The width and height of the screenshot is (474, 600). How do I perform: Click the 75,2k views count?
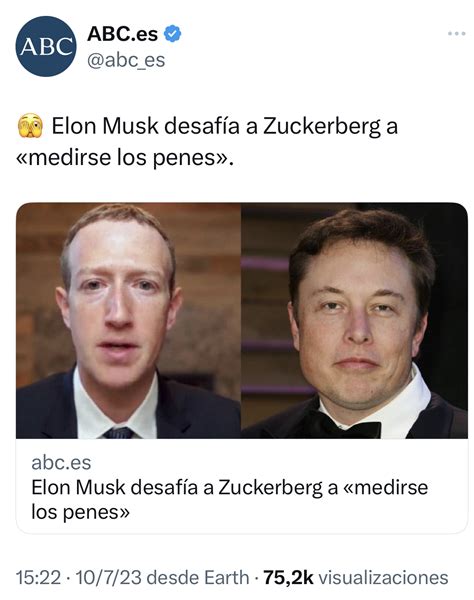pyautogui.click(x=288, y=577)
